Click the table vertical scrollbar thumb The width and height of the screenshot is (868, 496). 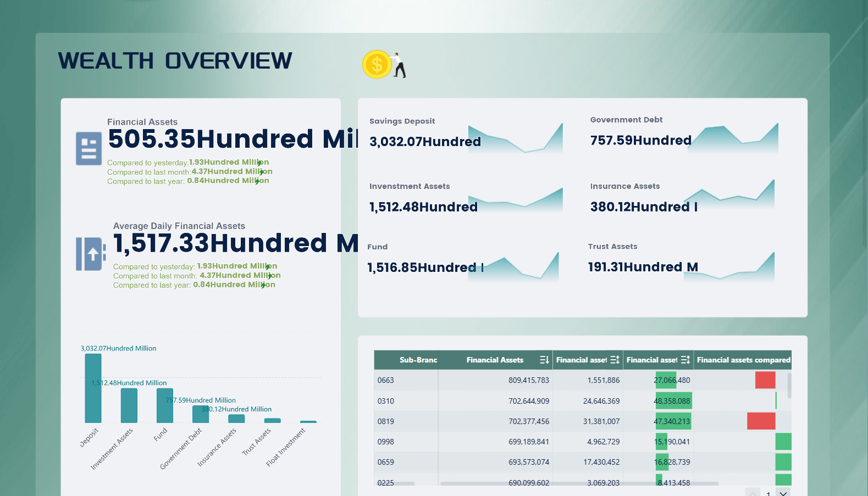[789, 386]
